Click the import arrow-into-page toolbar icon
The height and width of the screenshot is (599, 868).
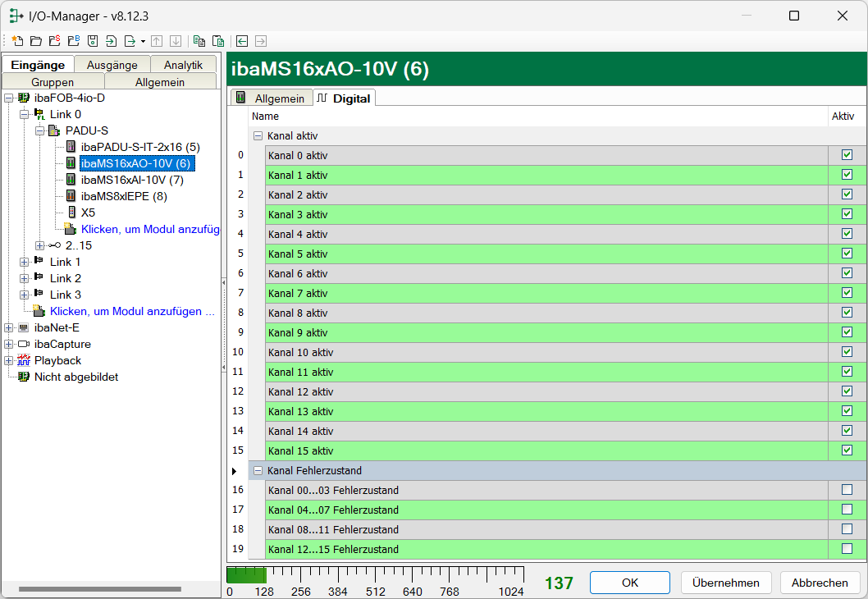pos(111,41)
